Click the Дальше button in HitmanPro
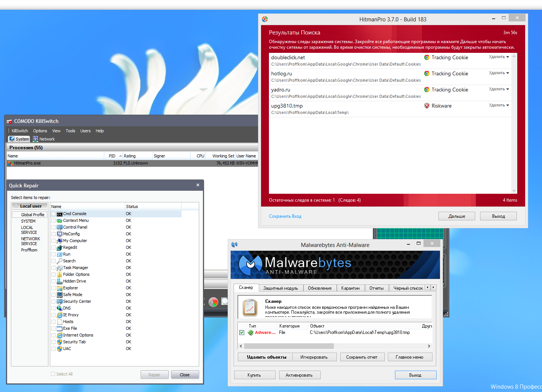This screenshot has height=392, width=542. [457, 216]
